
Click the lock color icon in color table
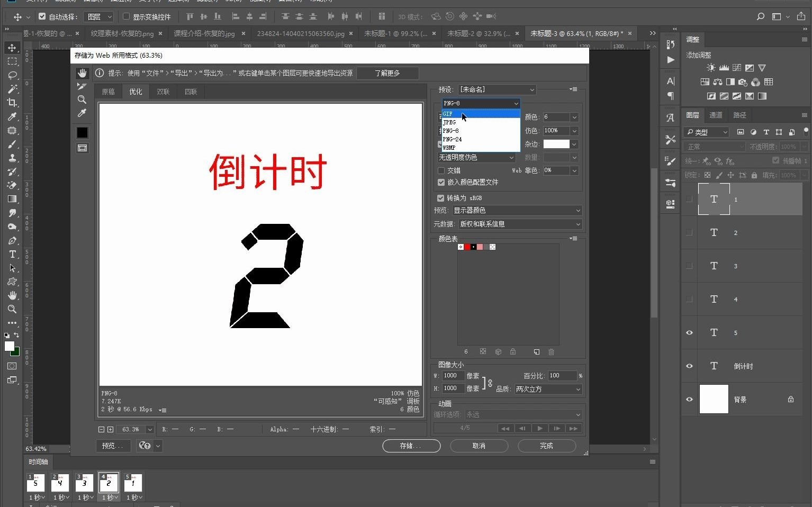(x=512, y=351)
